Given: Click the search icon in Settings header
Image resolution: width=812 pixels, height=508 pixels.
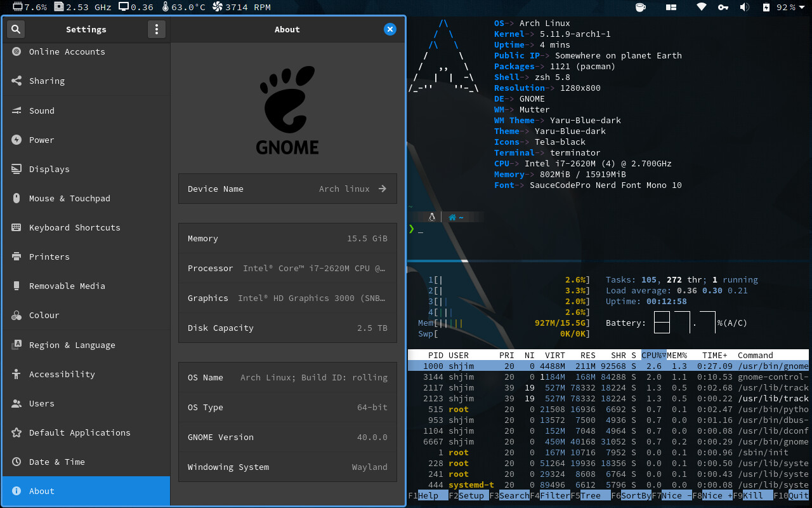Looking at the screenshot, I should coord(16,29).
